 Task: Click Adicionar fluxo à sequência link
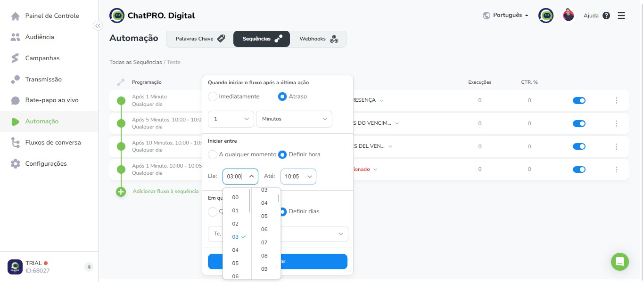165,192
